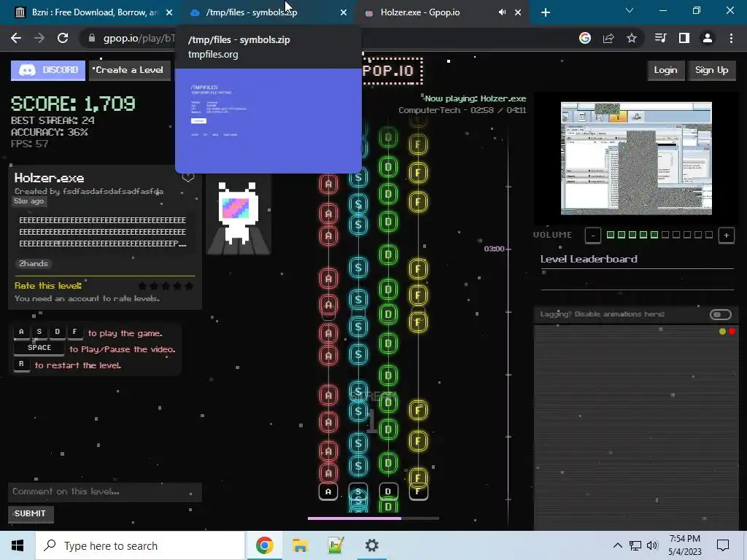This screenshot has height=560, width=747.
Task: Open the media control icon in toolbar
Action: 660,39
